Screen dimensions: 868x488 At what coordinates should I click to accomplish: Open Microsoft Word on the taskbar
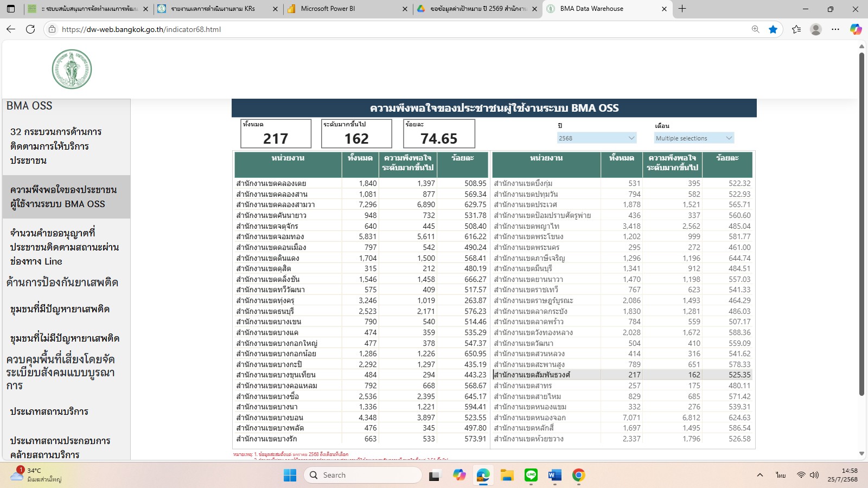pos(554,475)
